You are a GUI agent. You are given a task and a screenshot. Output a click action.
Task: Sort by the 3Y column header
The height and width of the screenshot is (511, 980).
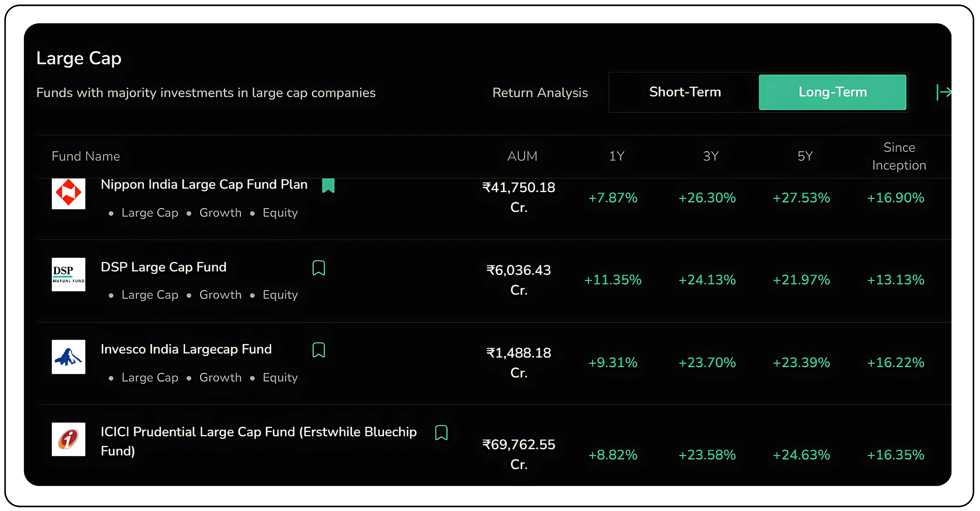click(x=711, y=156)
